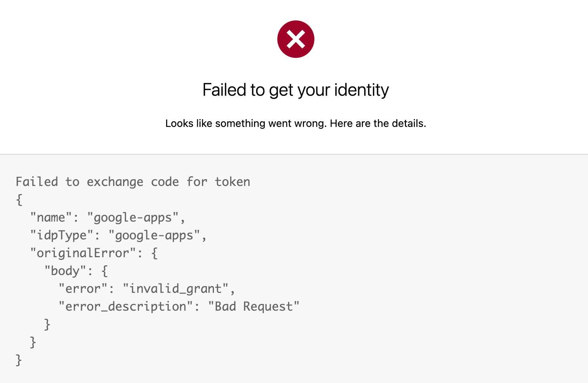Screen dimensions: 588x383
Task: Click the 'Failed to get your identity' heading
Action: [295, 90]
